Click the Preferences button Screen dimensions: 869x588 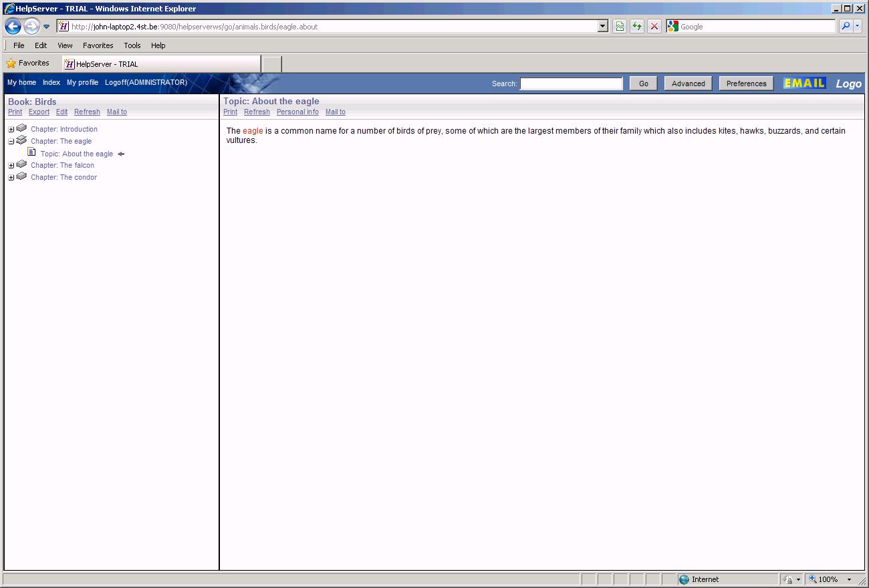tap(746, 84)
